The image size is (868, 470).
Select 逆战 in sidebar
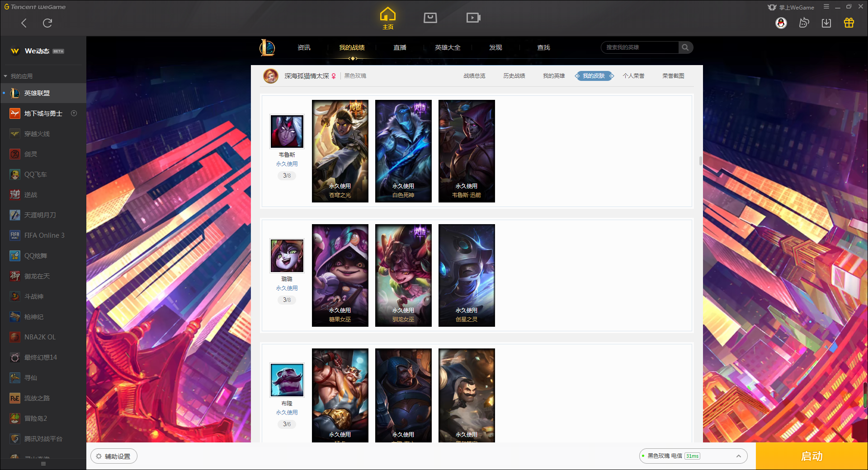[x=43, y=195]
